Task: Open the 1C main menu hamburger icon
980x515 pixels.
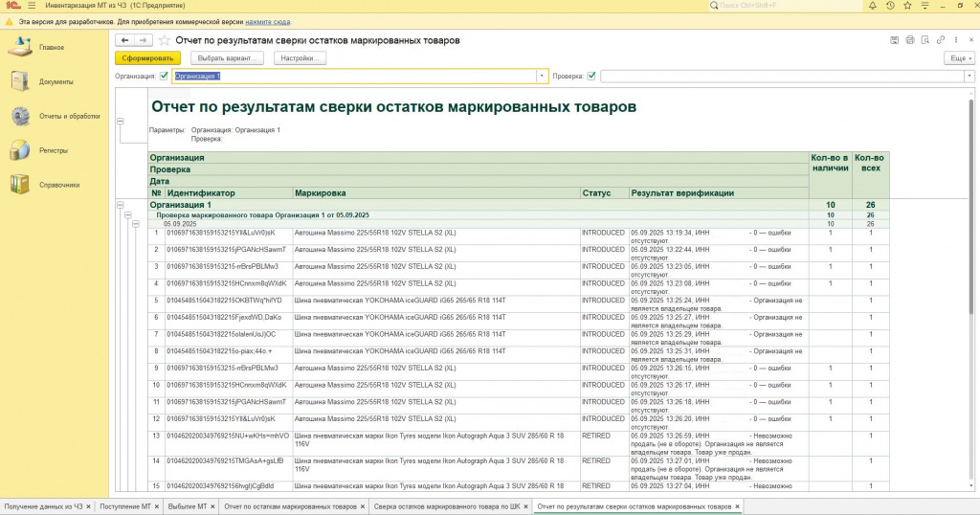Action: click(x=32, y=6)
